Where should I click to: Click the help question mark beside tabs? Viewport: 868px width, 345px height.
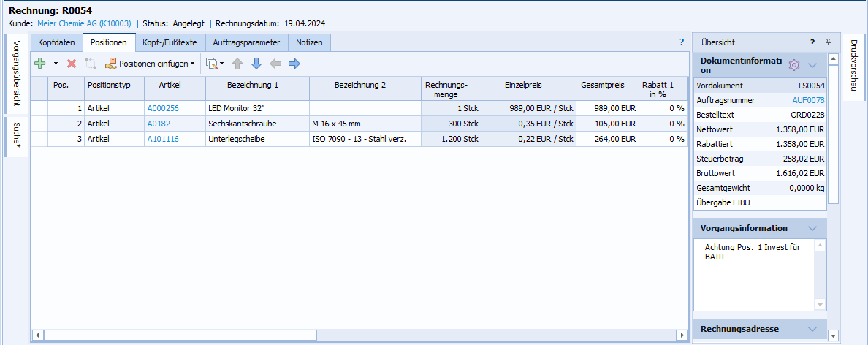pyautogui.click(x=682, y=42)
